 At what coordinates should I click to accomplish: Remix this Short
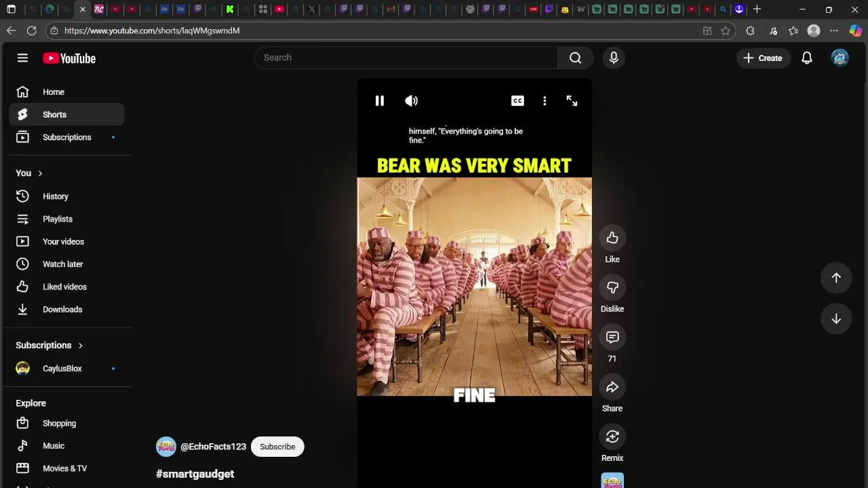(612, 436)
